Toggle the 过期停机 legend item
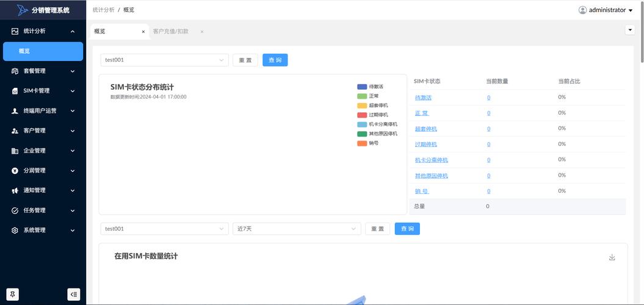Viewport: 644px width, 305px height. point(372,115)
